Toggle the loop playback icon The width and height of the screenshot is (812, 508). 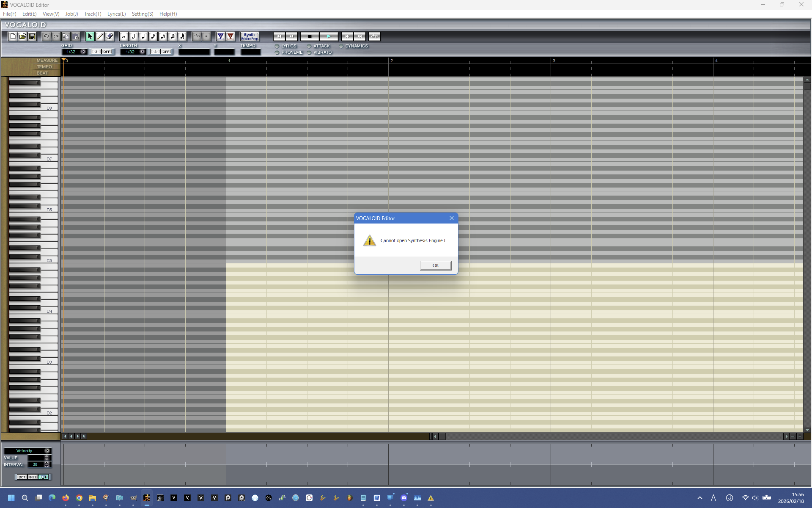[374, 36]
